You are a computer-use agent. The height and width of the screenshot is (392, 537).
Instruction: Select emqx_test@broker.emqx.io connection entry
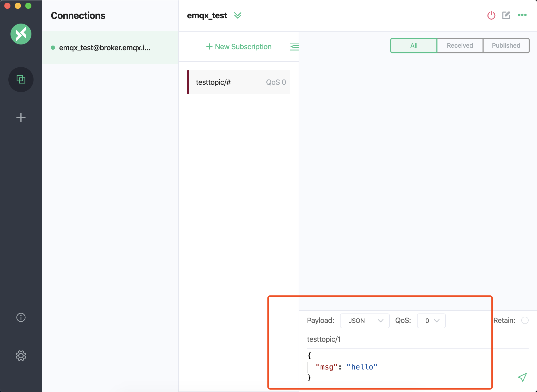pos(105,48)
